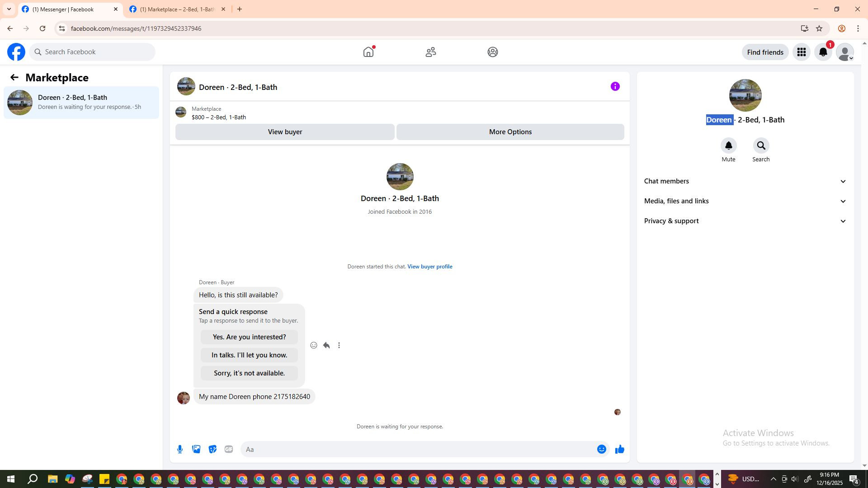
Task: Expand Media, files and links section
Action: (745, 201)
